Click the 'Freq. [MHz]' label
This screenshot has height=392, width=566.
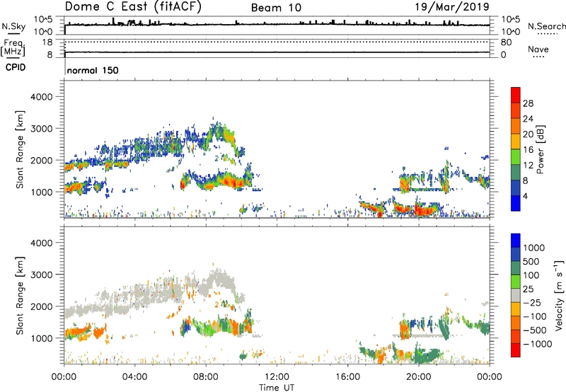point(13,47)
